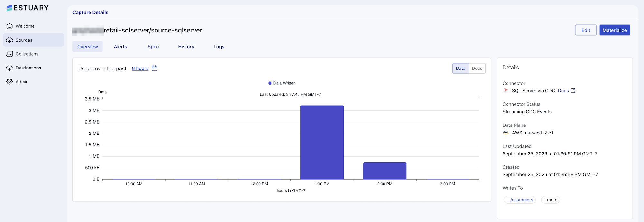Click the Writes To label

(513, 188)
